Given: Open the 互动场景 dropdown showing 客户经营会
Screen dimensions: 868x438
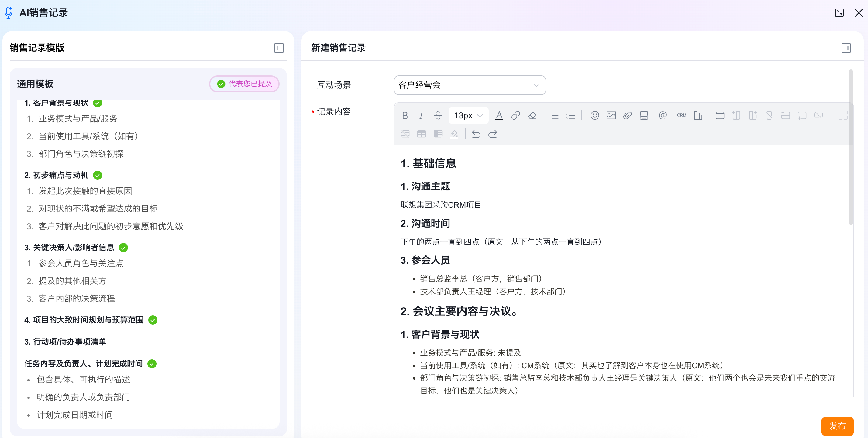Looking at the screenshot, I should coord(469,85).
